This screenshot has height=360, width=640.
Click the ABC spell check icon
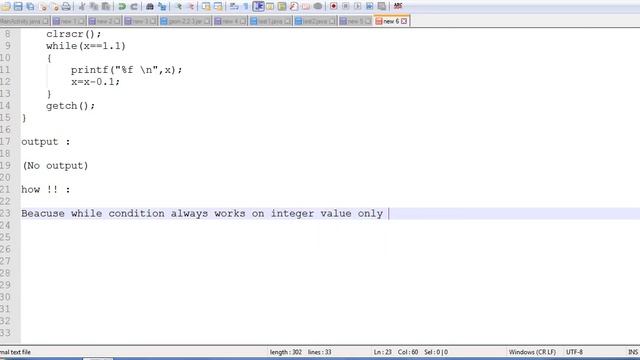tap(398, 7)
